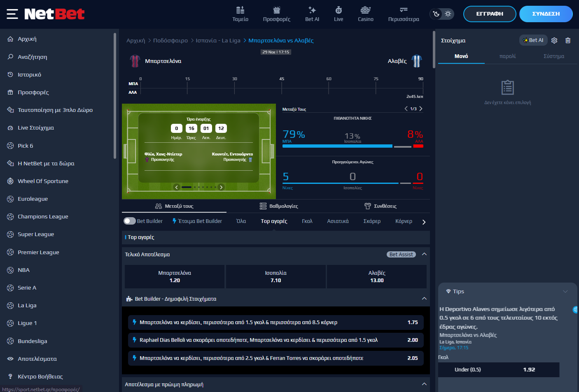Open the Ταμείο cashier icon
Screen dimensions: 579x392
[x=240, y=10]
